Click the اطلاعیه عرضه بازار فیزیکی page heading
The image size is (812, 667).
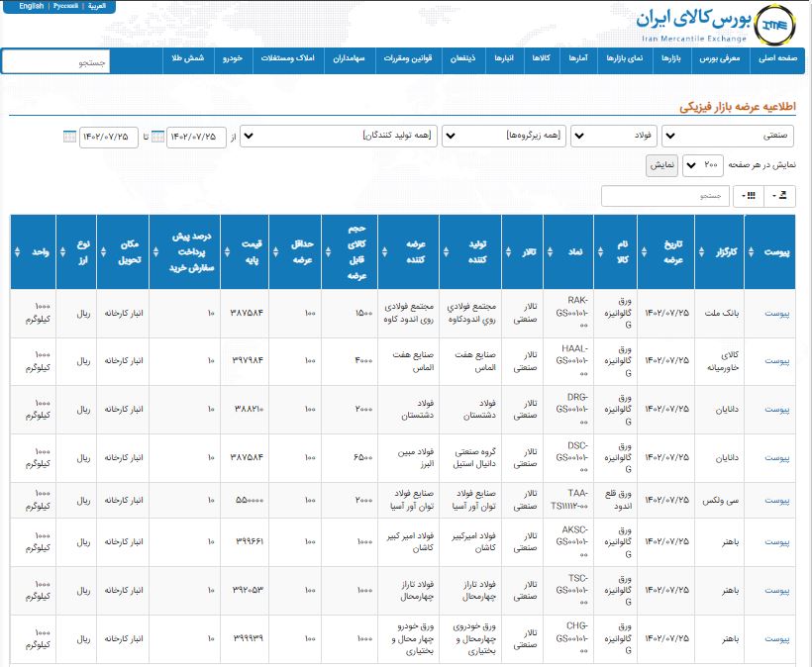pos(738,107)
